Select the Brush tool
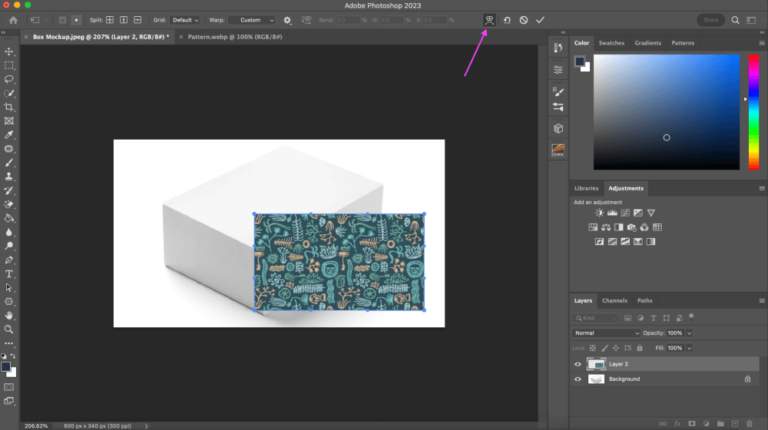This screenshot has width=768, height=430. [x=9, y=163]
